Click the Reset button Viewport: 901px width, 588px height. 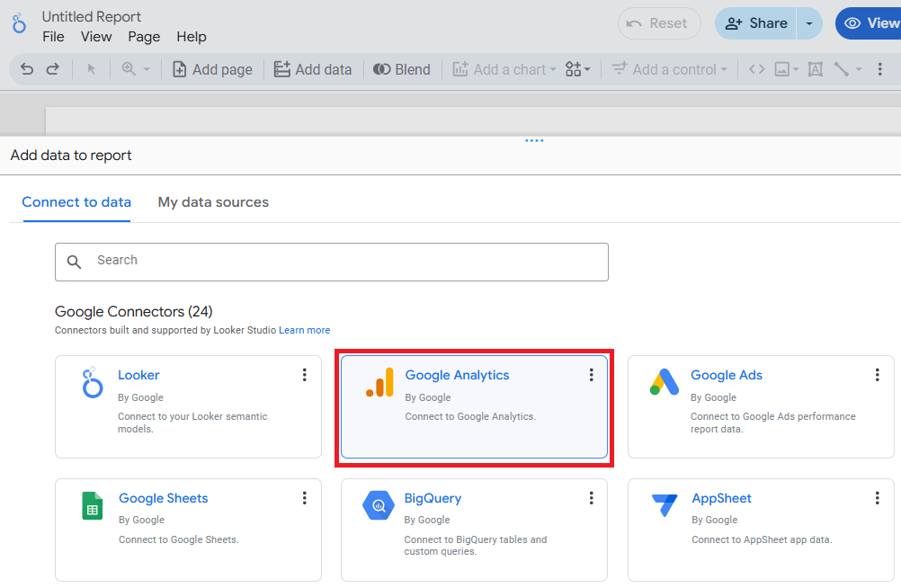659,23
